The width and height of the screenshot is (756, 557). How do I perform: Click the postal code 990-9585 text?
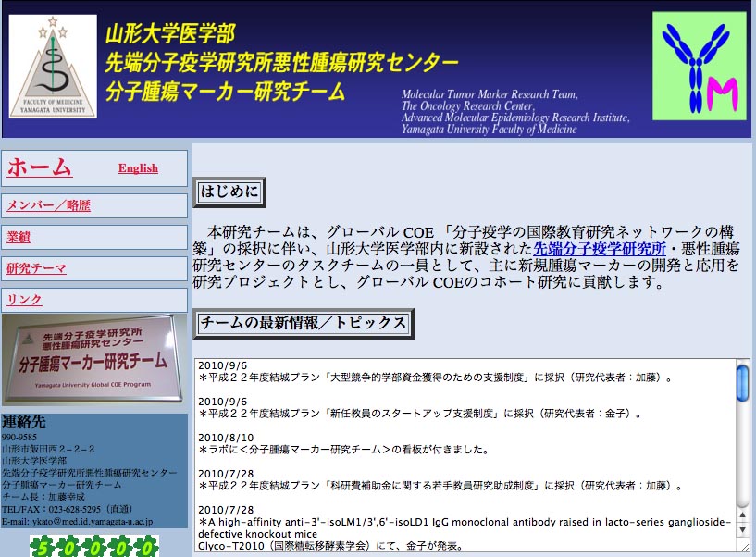point(19,438)
